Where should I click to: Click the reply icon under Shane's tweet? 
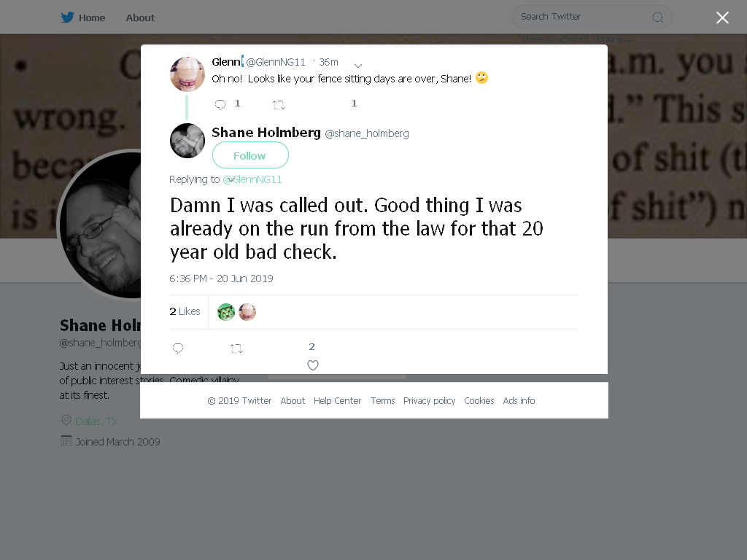(178, 349)
